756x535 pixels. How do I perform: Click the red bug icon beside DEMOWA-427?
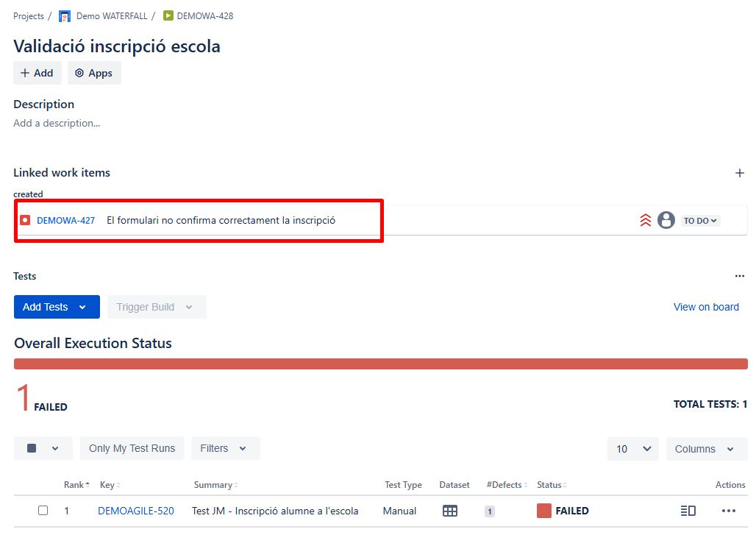pos(25,221)
